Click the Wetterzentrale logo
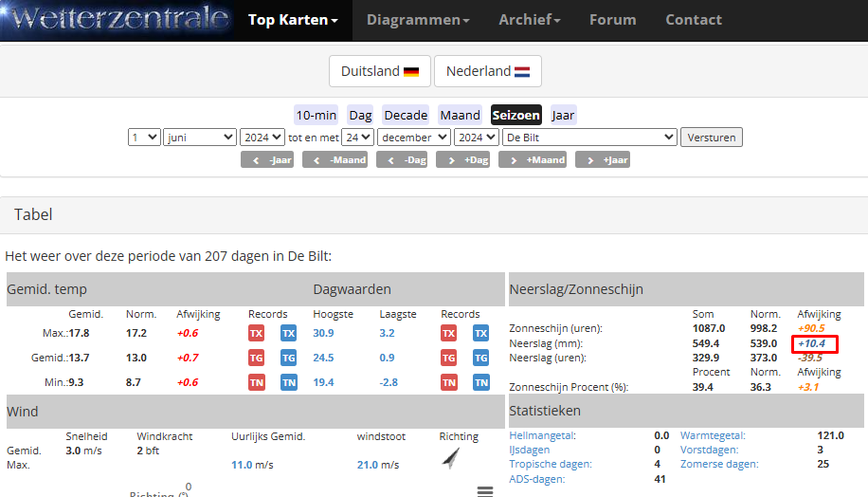The image size is (868, 497). [x=117, y=20]
